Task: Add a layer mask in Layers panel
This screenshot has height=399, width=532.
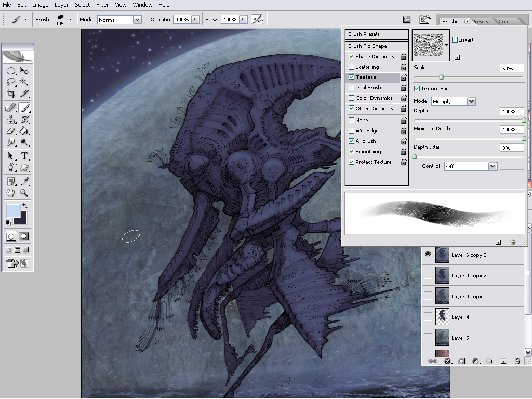Action: click(x=461, y=361)
